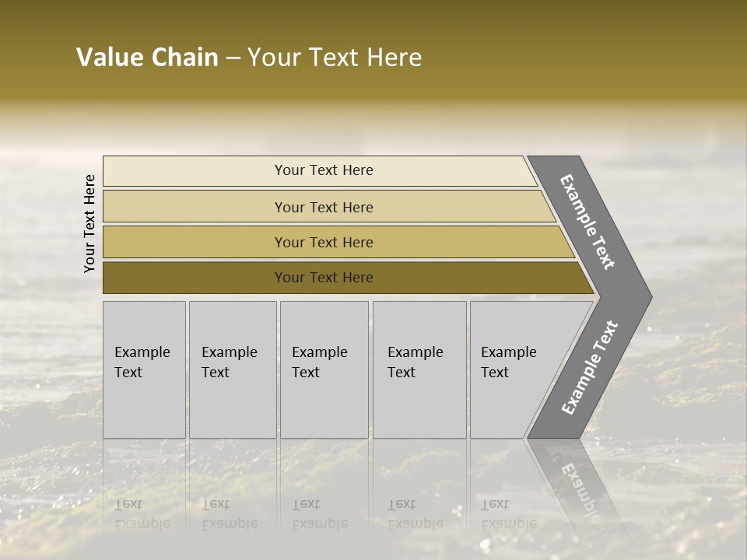
Task: Select the first gray Example Text box
Action: [144, 369]
